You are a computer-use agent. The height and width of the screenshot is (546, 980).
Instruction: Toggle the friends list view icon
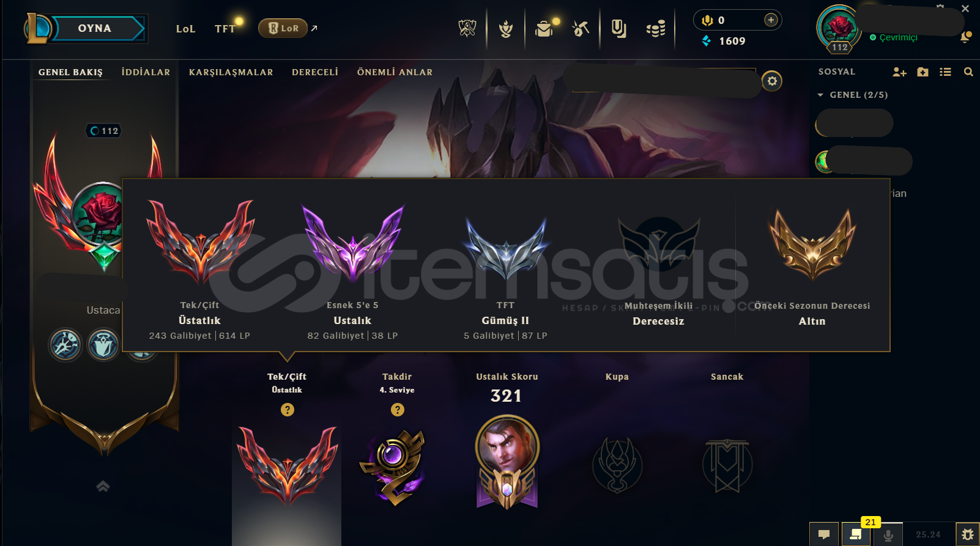[x=946, y=72]
